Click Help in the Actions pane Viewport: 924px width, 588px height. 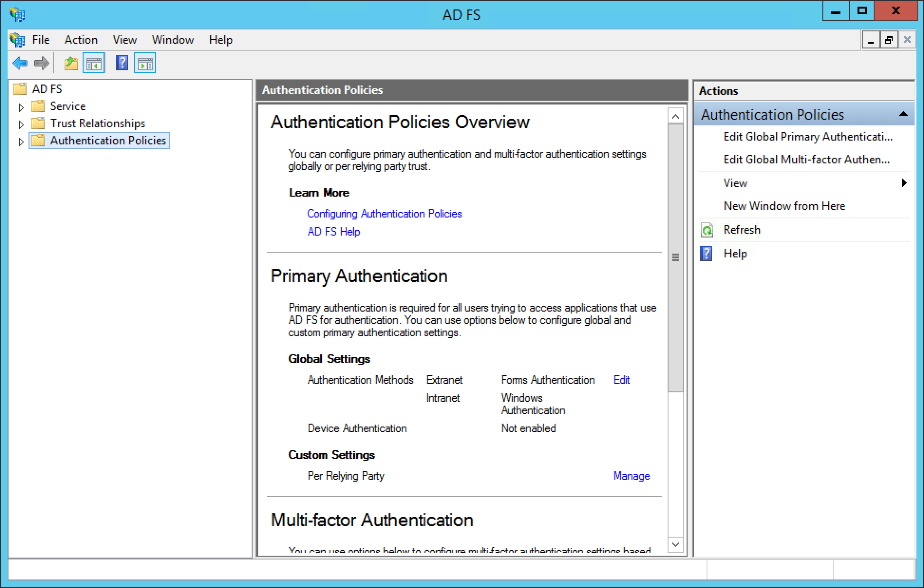click(x=735, y=254)
